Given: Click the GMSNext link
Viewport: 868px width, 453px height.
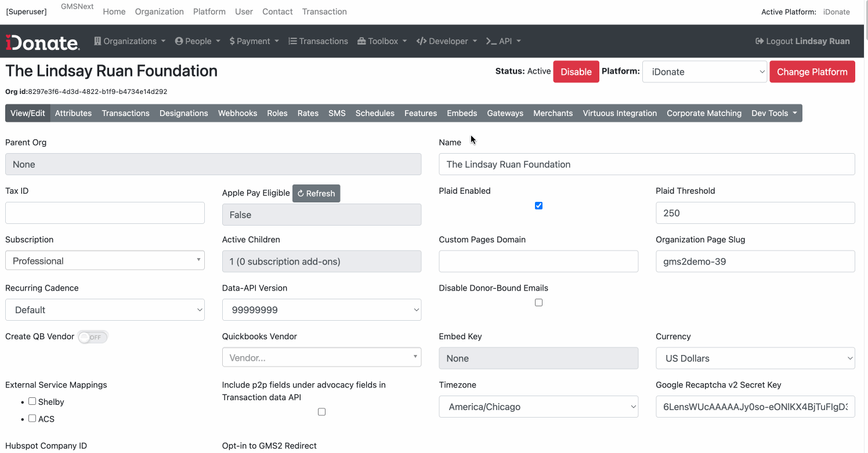Looking at the screenshot, I should coord(77,6).
